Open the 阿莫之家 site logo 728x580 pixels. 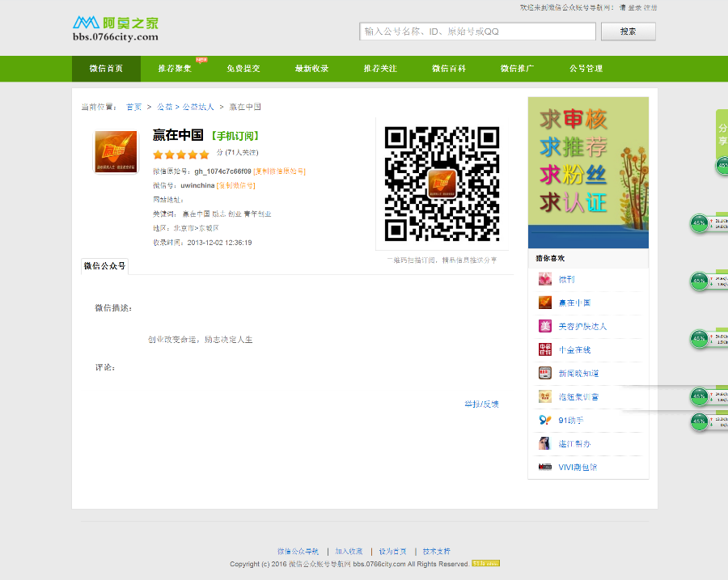116,29
